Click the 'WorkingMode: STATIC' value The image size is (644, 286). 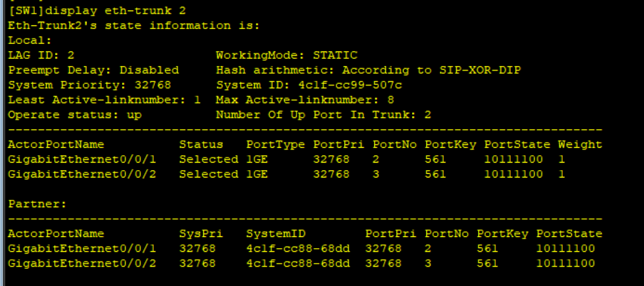coord(287,56)
